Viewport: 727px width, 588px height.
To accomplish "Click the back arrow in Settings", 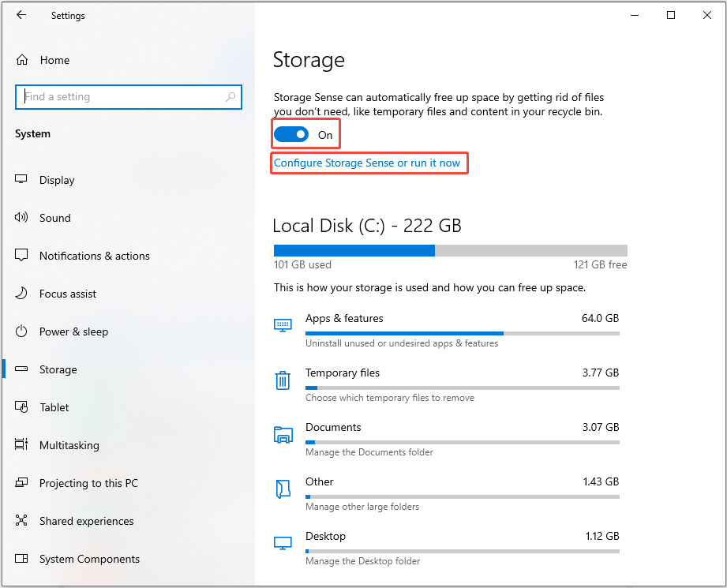I will point(21,15).
